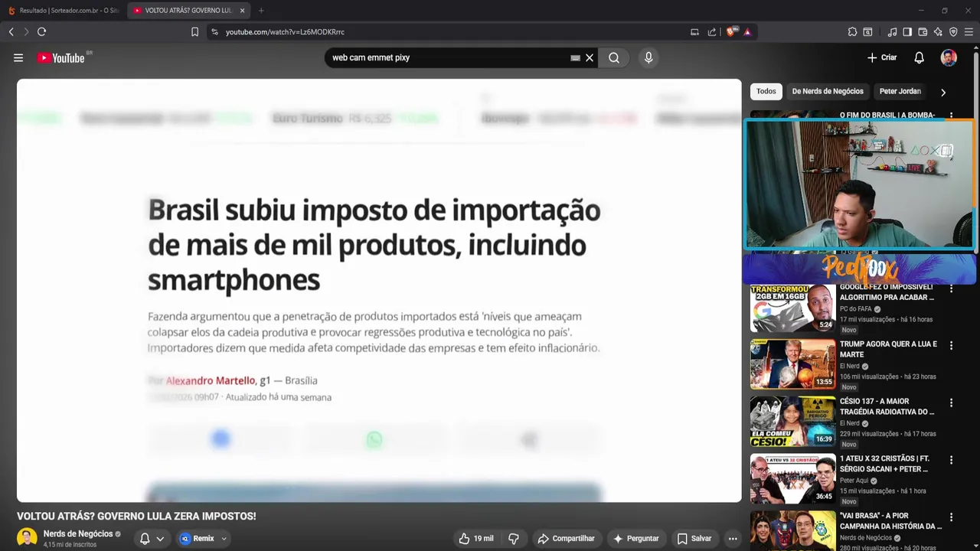
Task: Select the Todos filter chip
Action: [x=766, y=91]
